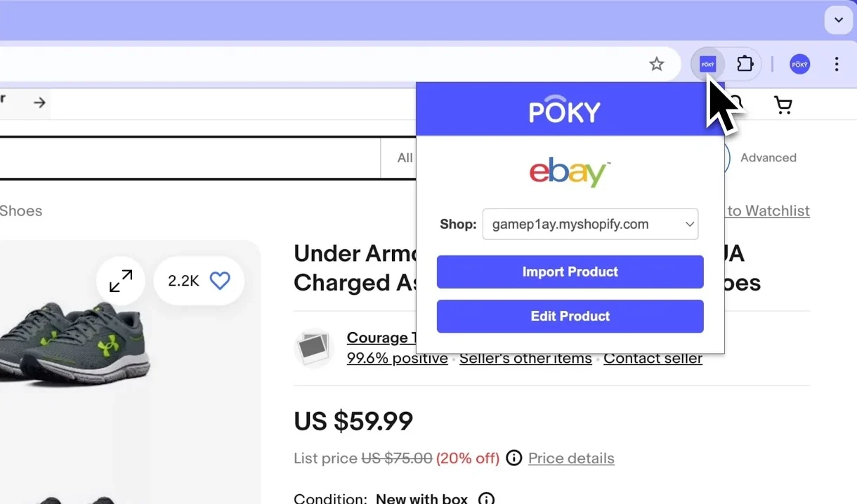Open the Add to Watchlist link
The height and width of the screenshot is (504, 857).
coord(768,211)
